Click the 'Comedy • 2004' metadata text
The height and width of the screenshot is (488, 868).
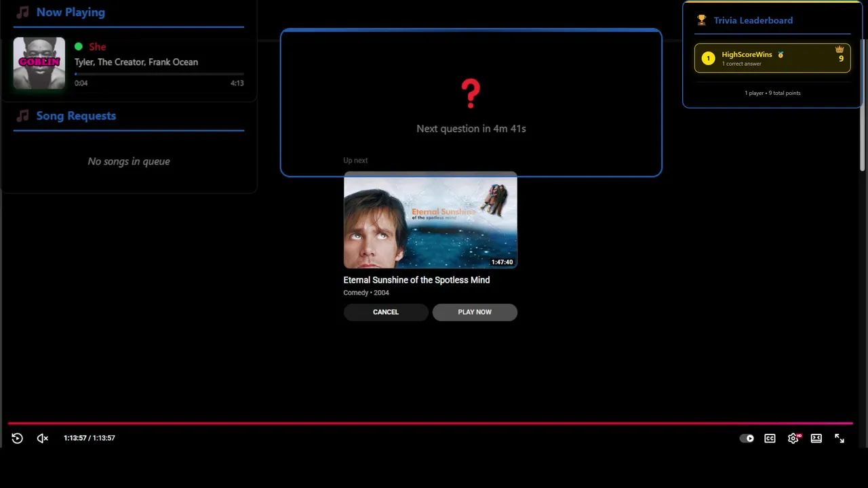coord(366,293)
